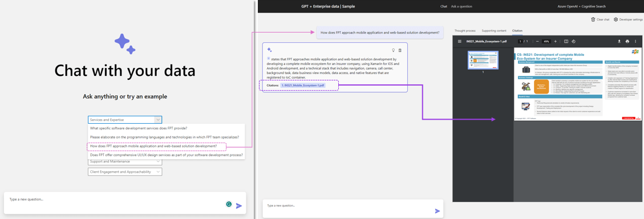
Task: Open the PDF viewer more-options menu
Action: click(x=635, y=42)
